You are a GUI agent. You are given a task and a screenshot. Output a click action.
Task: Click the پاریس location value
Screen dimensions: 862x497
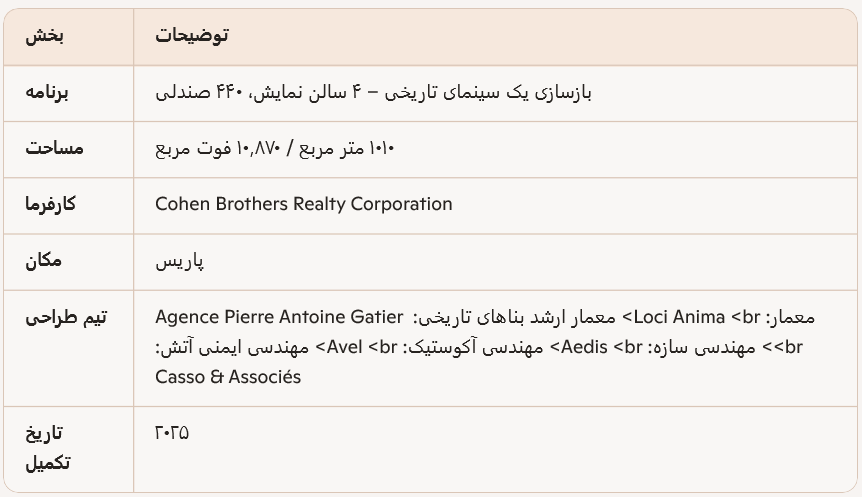(180, 262)
